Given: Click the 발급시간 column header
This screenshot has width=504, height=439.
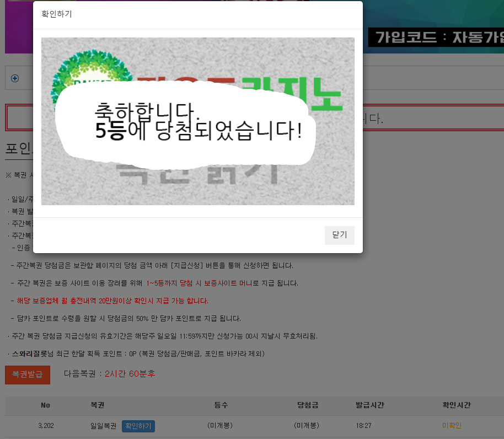Looking at the screenshot, I should tap(369, 405).
